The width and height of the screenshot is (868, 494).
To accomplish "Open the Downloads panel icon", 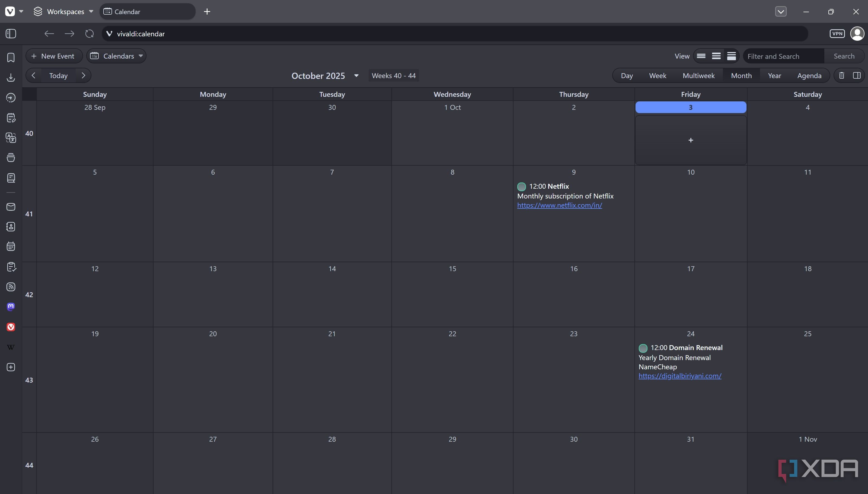I will (x=11, y=77).
